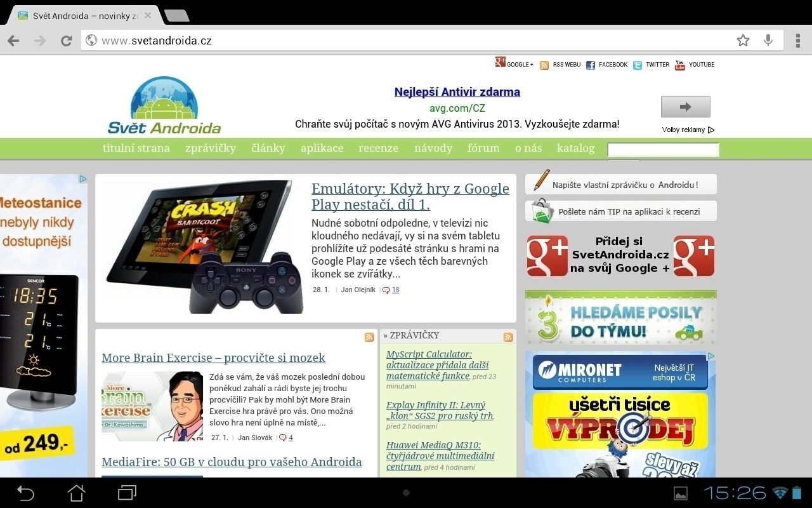
Task: Click the AdChoices icon on Mironet ad
Action: [x=711, y=356]
